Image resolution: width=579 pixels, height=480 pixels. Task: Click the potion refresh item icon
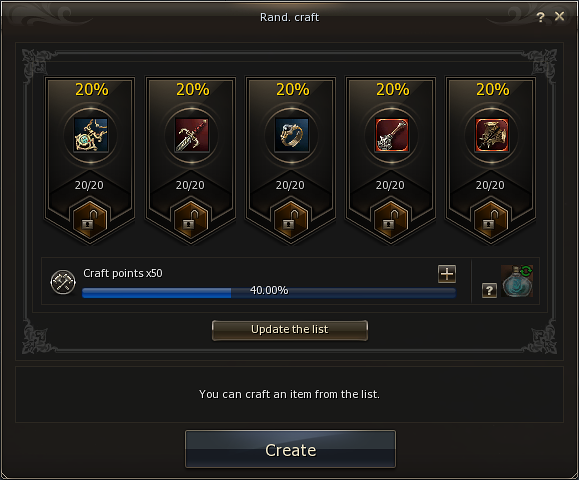click(x=517, y=281)
